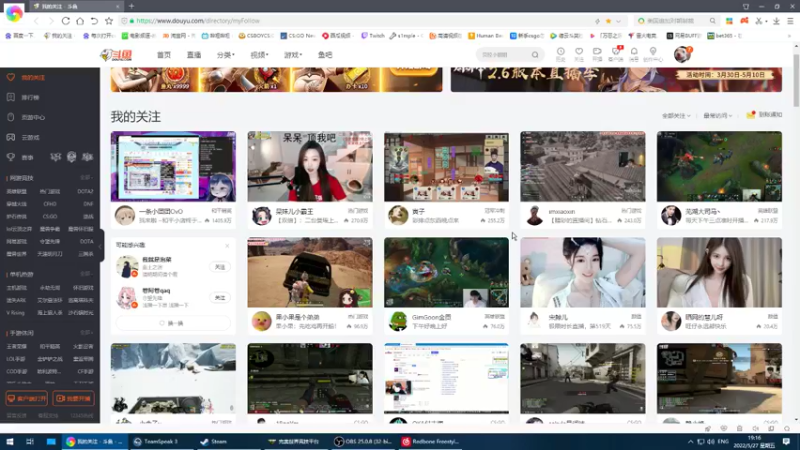Go to 鱼吧 in the navigation bar
The width and height of the screenshot is (800, 450).
point(325,55)
